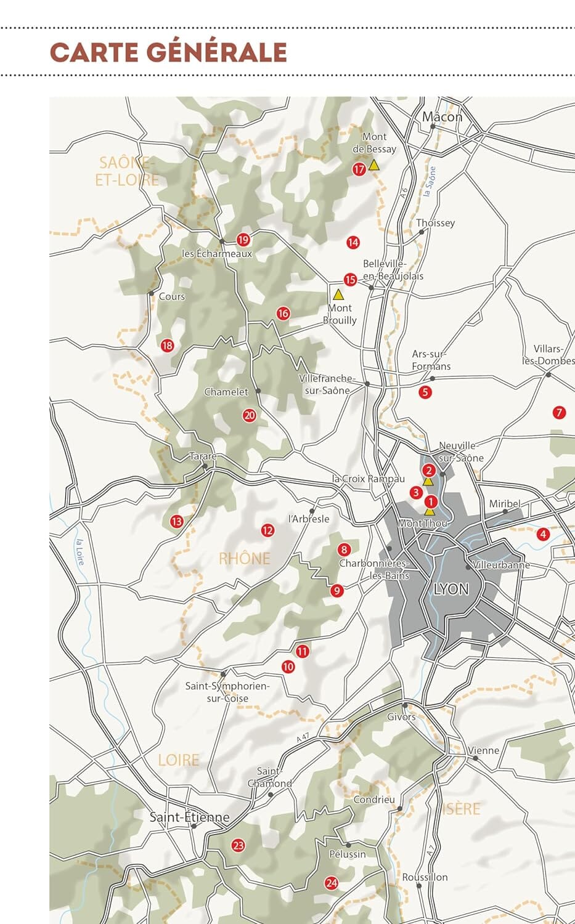Click marker 1 at Mont Thou
Screen dimensions: 575x924
click(431, 501)
